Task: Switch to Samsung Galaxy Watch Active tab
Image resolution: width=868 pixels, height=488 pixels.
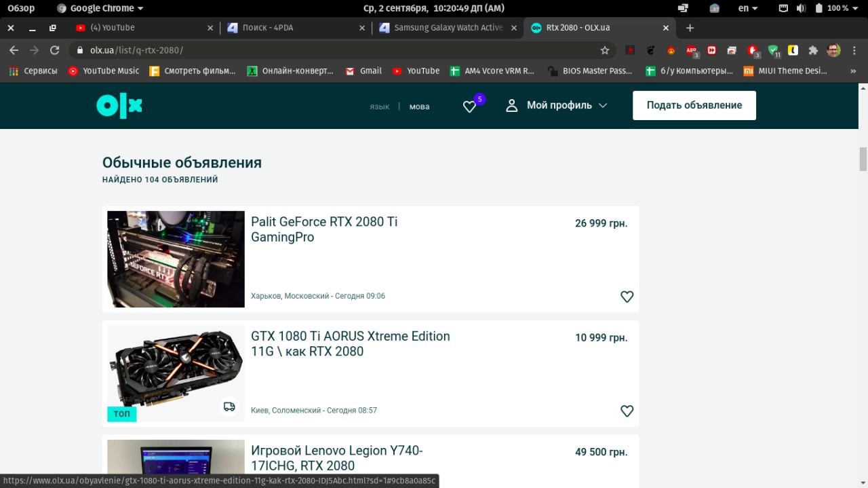Action: pos(449,28)
